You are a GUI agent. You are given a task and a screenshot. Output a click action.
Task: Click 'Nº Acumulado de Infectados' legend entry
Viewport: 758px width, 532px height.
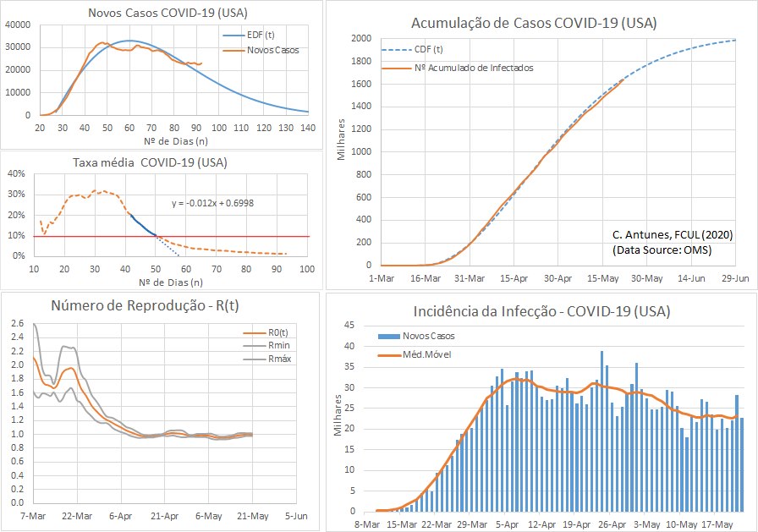(473, 67)
